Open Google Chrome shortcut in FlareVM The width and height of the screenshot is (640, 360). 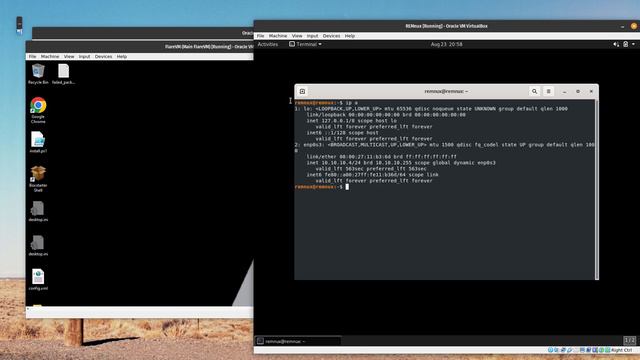pyautogui.click(x=38, y=109)
